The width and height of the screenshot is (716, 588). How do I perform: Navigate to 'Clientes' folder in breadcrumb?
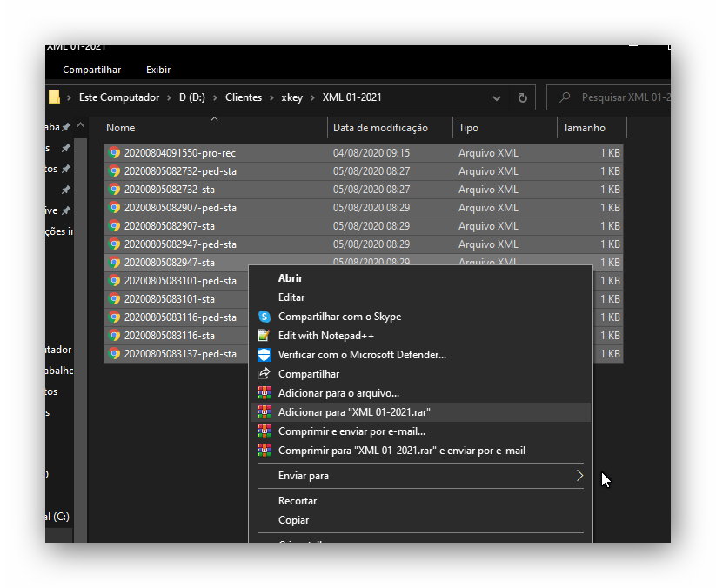pyautogui.click(x=244, y=97)
